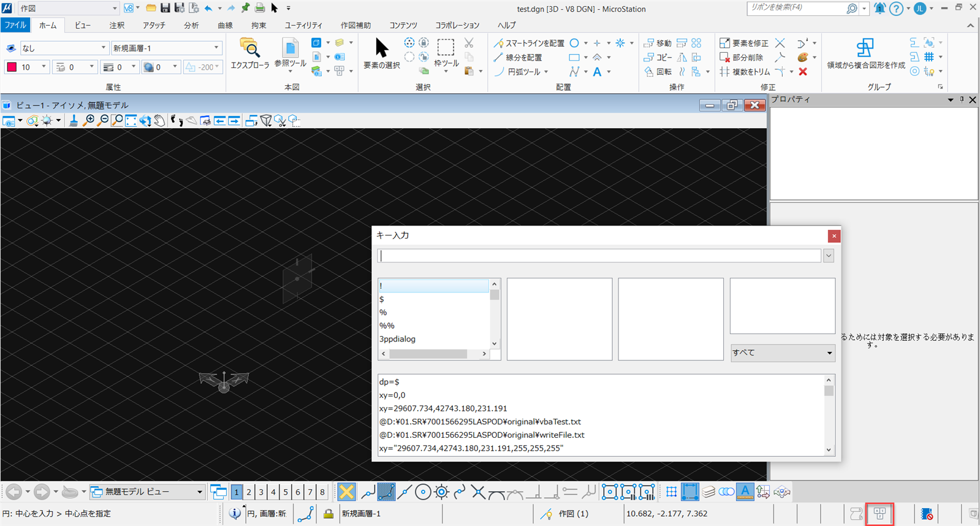
Task: Click the Walk footprints tool
Action: click(177, 121)
